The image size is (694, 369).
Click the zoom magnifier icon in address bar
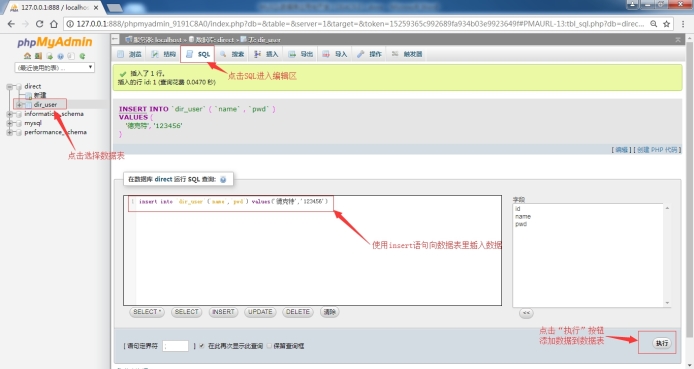(x=653, y=24)
